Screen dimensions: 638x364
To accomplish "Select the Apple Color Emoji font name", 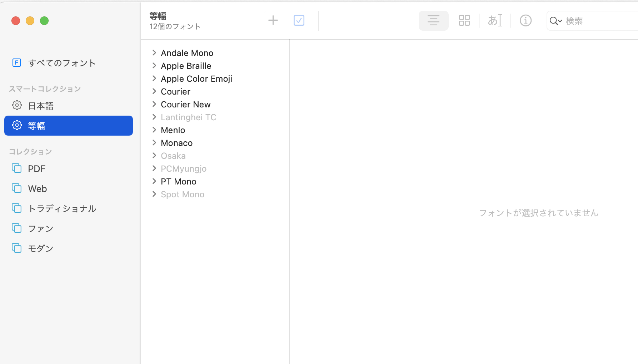I will pyautogui.click(x=196, y=79).
